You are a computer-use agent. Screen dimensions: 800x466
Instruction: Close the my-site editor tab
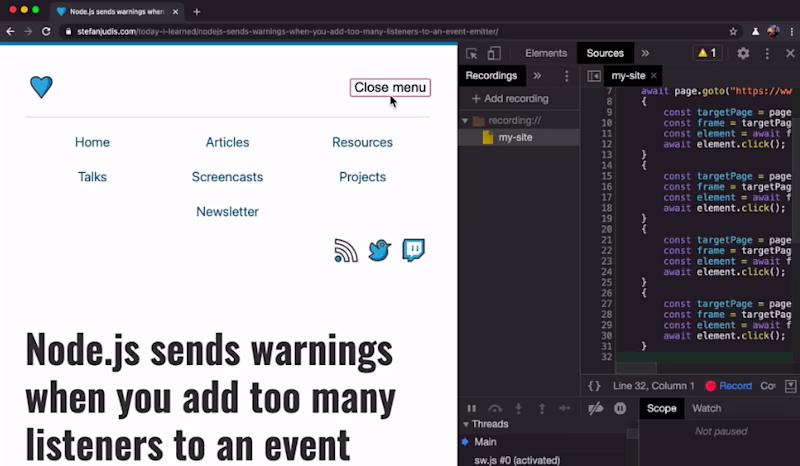[654, 76]
